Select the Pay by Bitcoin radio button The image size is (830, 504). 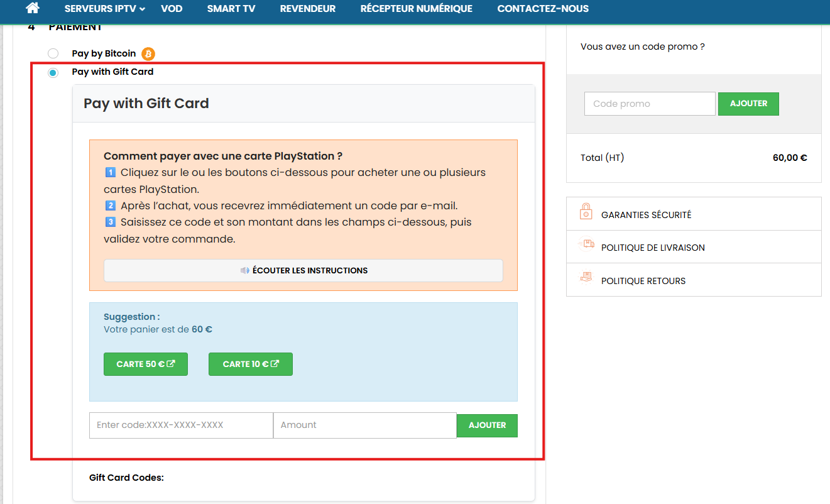(x=53, y=54)
